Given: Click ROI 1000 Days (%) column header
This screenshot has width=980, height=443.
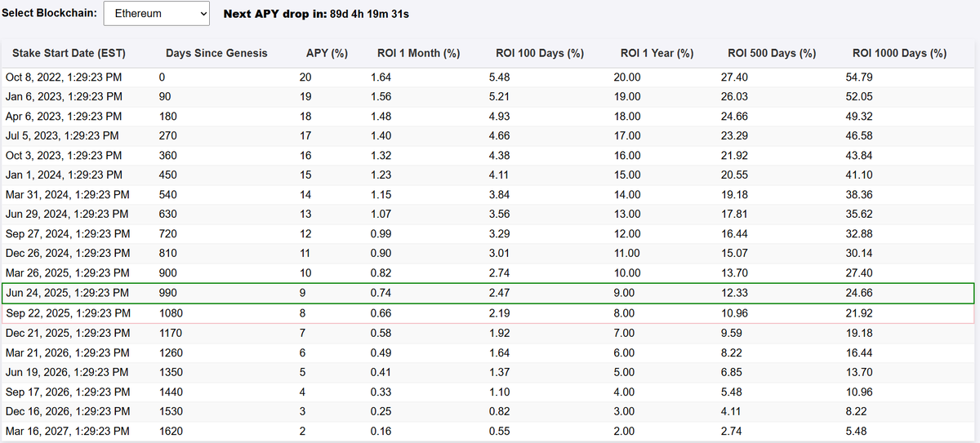Looking at the screenshot, I should tap(899, 53).
